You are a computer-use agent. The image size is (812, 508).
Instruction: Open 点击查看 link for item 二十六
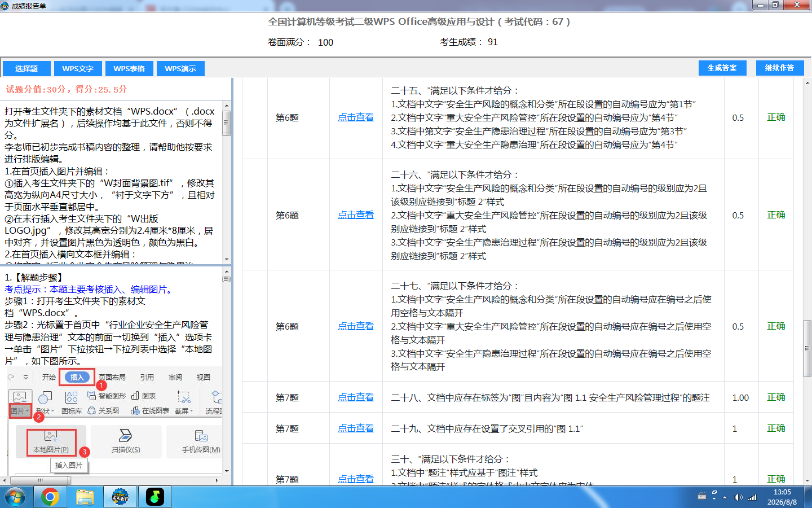pos(356,215)
